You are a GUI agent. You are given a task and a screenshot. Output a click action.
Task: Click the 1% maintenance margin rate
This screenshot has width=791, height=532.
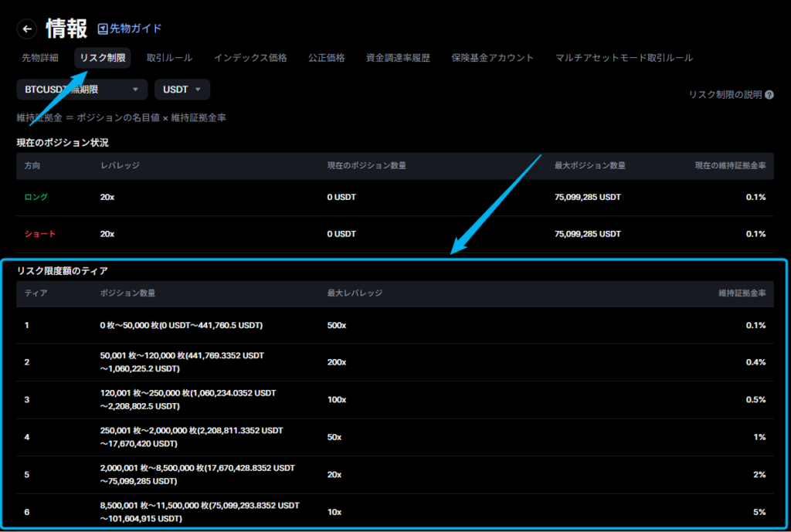pos(760,437)
